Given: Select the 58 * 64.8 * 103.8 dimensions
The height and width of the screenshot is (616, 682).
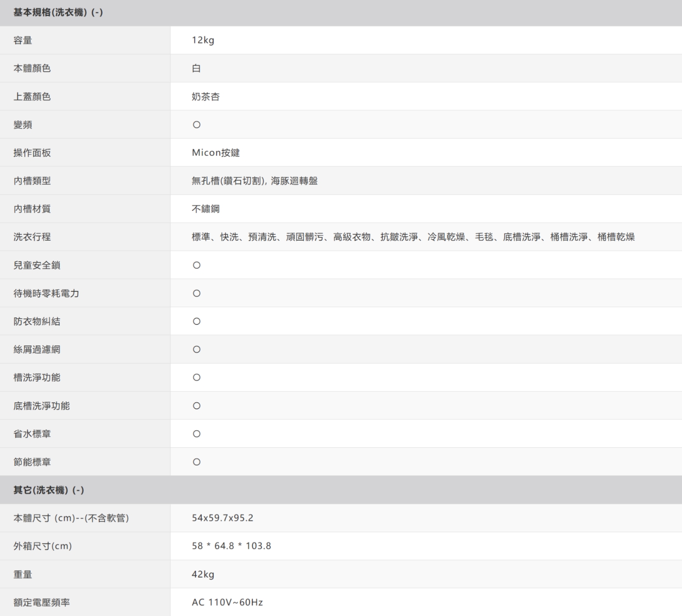Looking at the screenshot, I should coord(232,546).
